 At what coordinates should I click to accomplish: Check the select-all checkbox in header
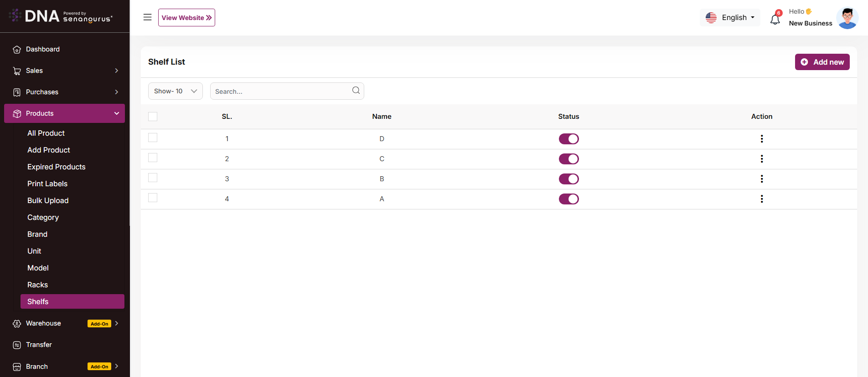tap(153, 117)
